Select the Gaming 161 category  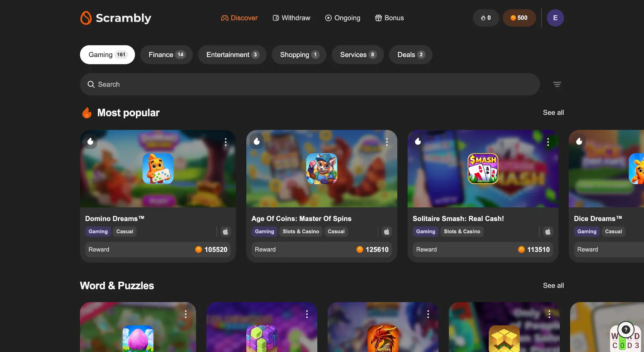(107, 55)
